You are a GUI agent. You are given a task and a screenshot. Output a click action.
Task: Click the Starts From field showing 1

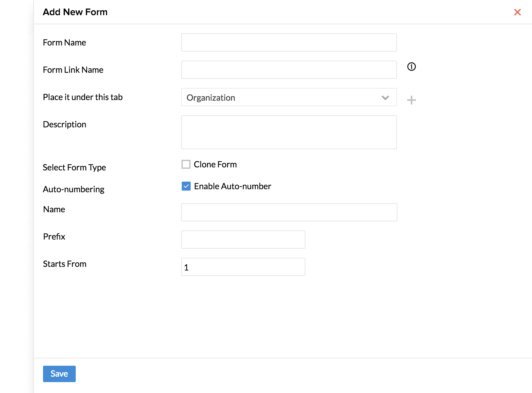(x=243, y=267)
